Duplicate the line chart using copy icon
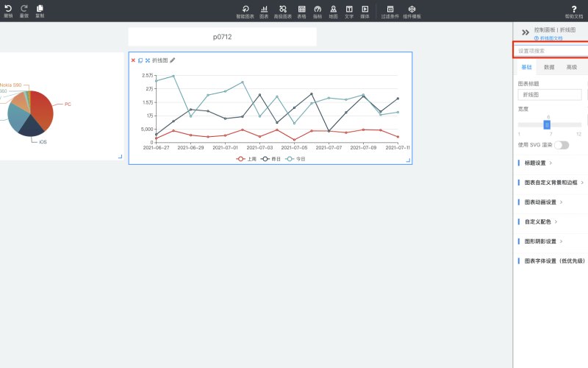 [x=140, y=60]
